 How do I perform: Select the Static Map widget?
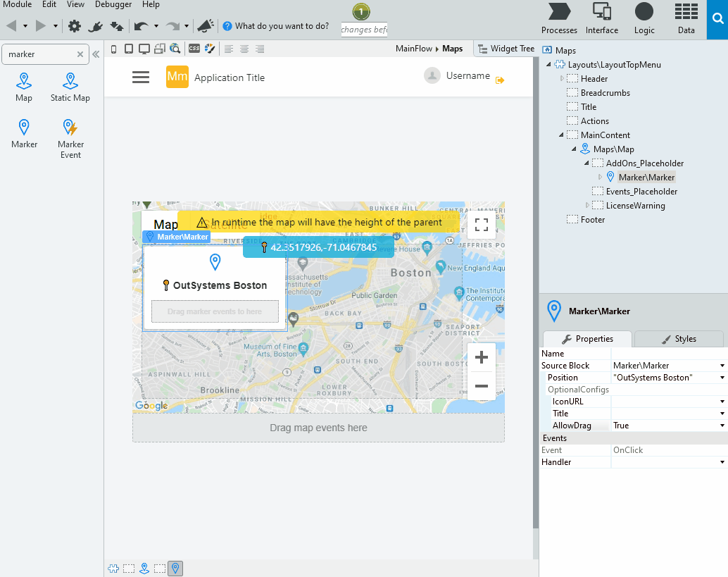70,87
